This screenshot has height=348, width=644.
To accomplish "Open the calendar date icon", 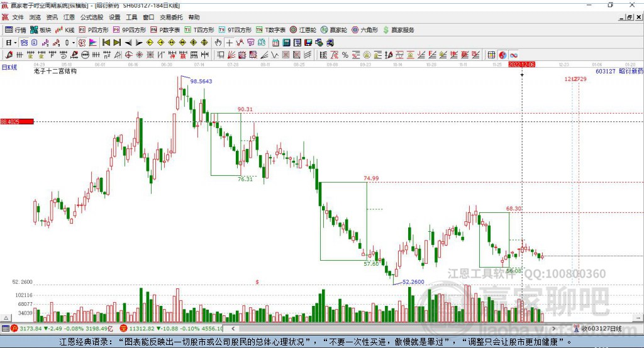I will pyautogui.click(x=275, y=43).
